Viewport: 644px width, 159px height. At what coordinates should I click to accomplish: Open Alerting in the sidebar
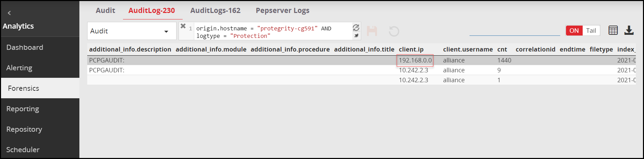click(x=19, y=68)
